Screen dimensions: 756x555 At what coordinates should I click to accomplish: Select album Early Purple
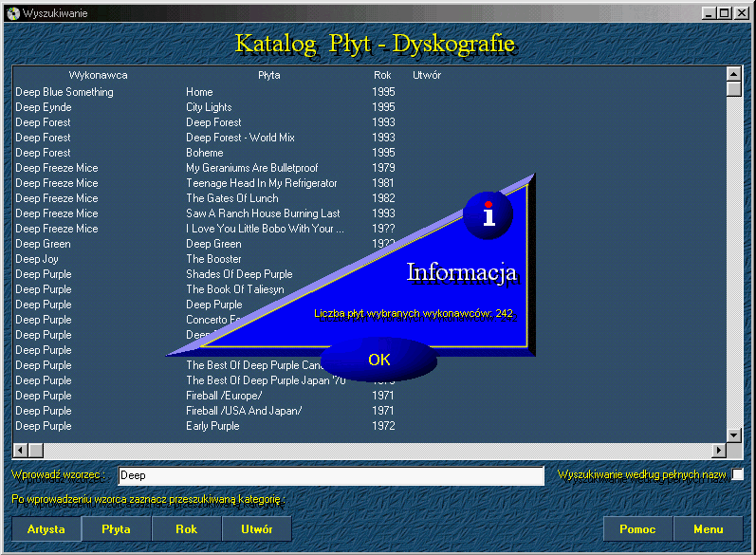click(x=212, y=426)
